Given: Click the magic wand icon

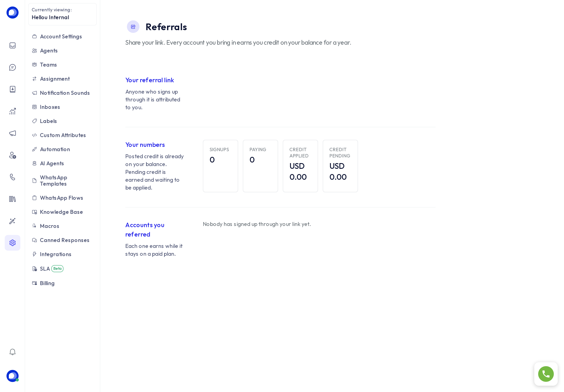Looking at the screenshot, I should point(13,221).
